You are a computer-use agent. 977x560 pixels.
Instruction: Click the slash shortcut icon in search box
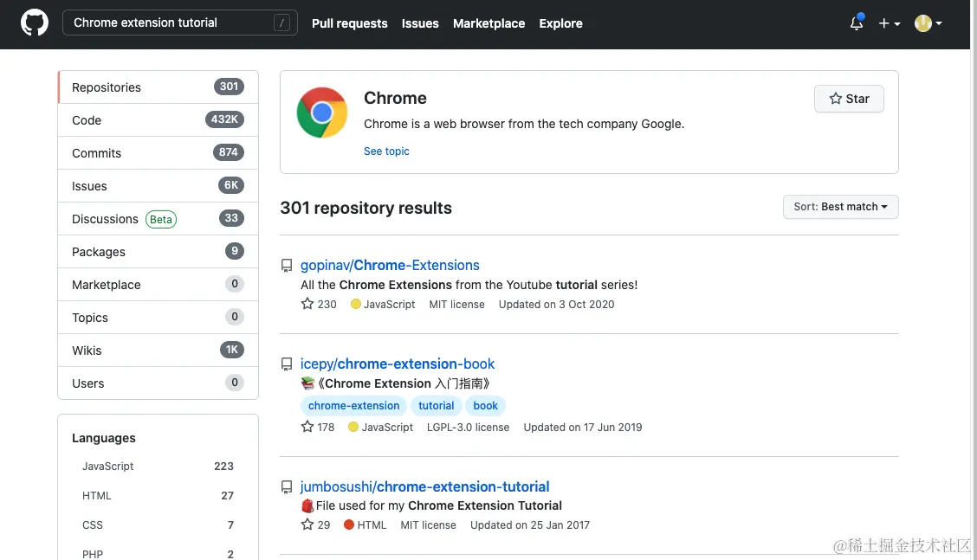[281, 23]
